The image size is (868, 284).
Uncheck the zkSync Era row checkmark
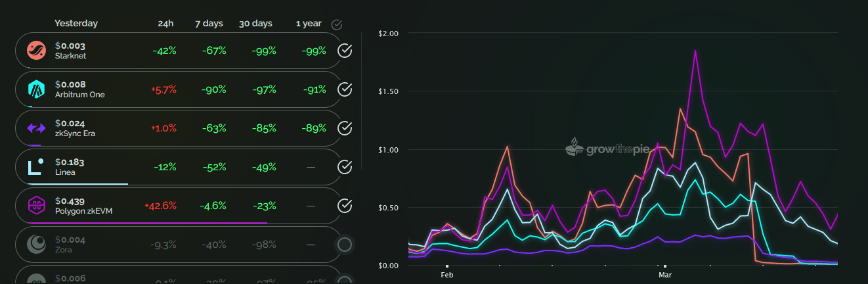345,128
